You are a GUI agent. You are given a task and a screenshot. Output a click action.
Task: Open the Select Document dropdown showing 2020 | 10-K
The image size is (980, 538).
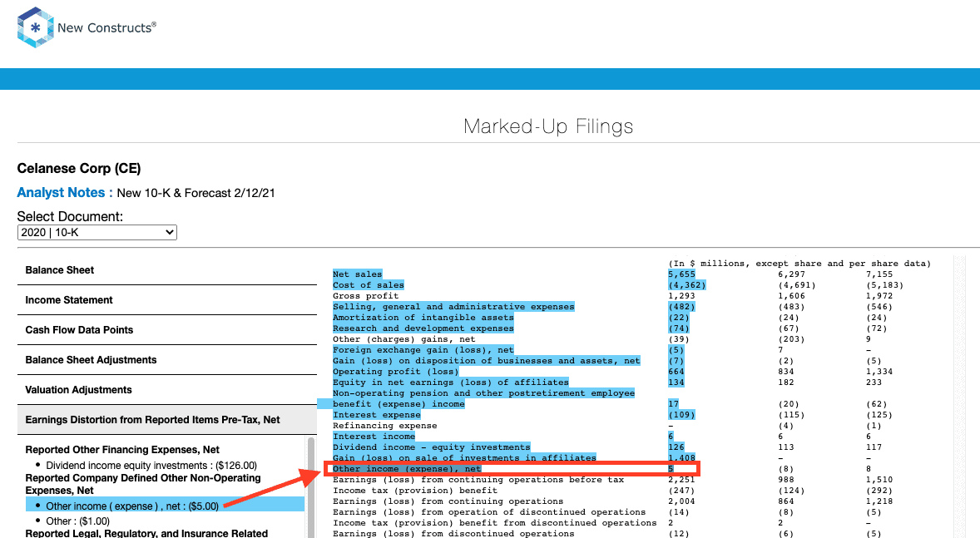pos(97,233)
